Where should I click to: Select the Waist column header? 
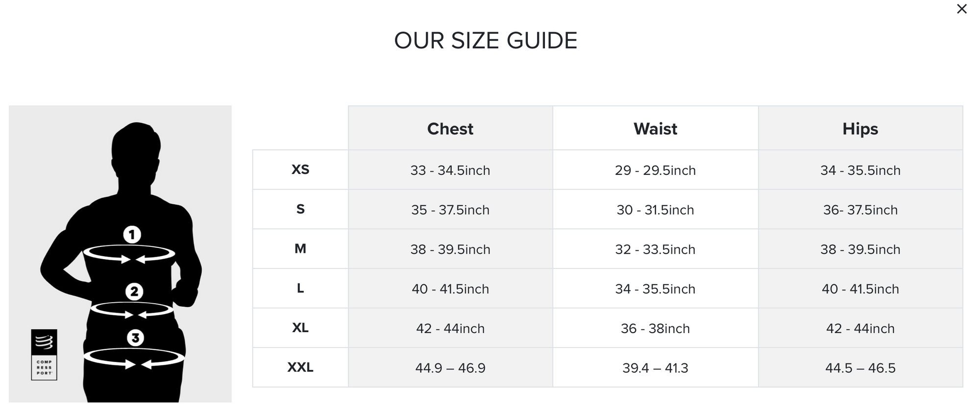(x=655, y=128)
